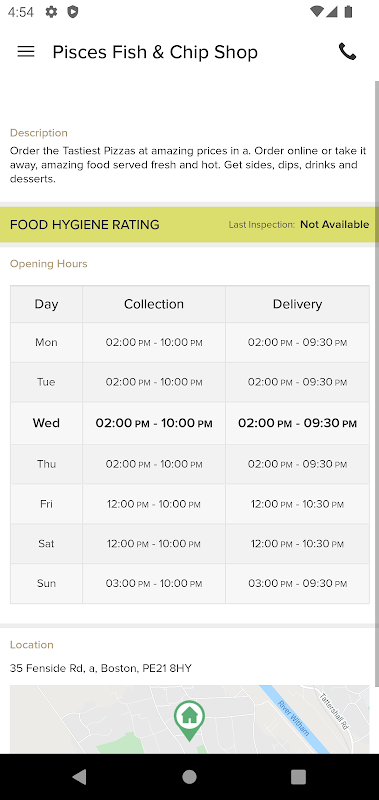Select the Delivery column header
Screen dimensions: 379x800
click(297, 304)
